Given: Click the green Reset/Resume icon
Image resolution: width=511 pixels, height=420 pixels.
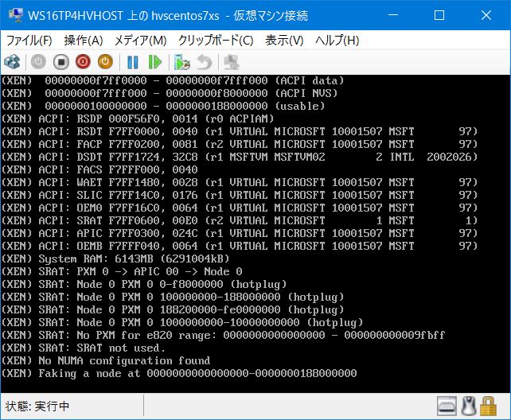Looking at the screenshot, I should pos(155,62).
